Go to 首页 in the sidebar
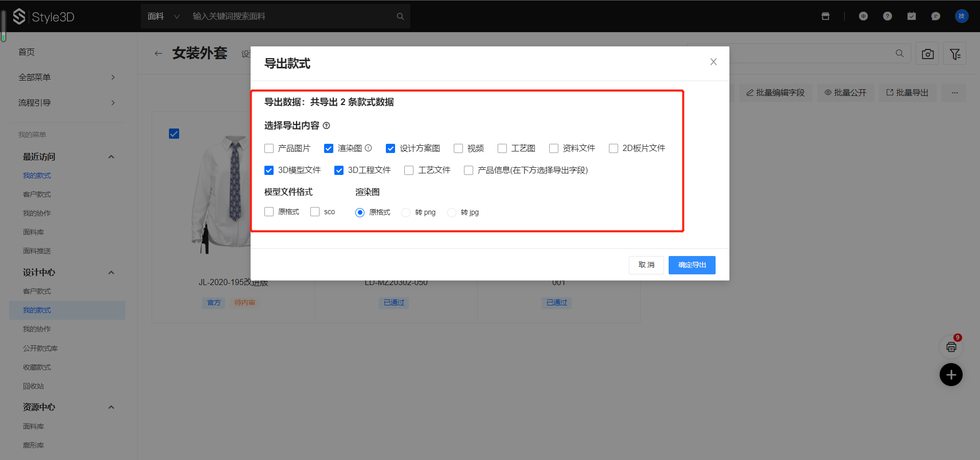 click(x=27, y=52)
